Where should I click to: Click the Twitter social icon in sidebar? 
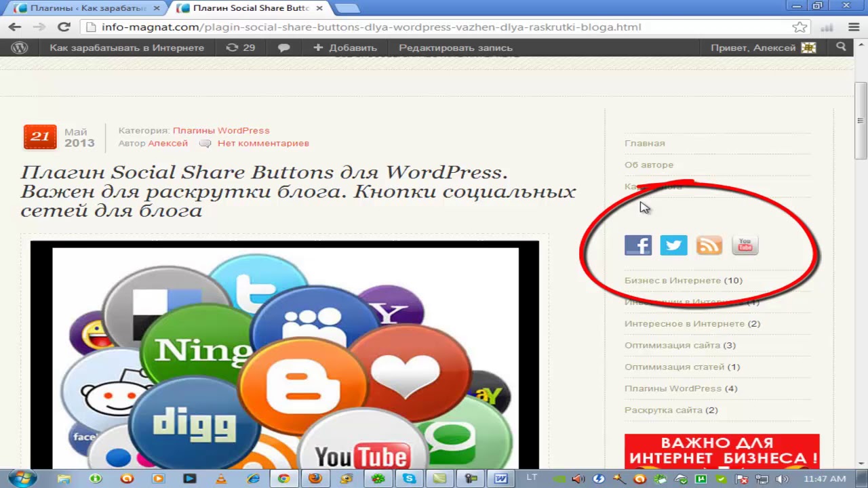point(673,245)
